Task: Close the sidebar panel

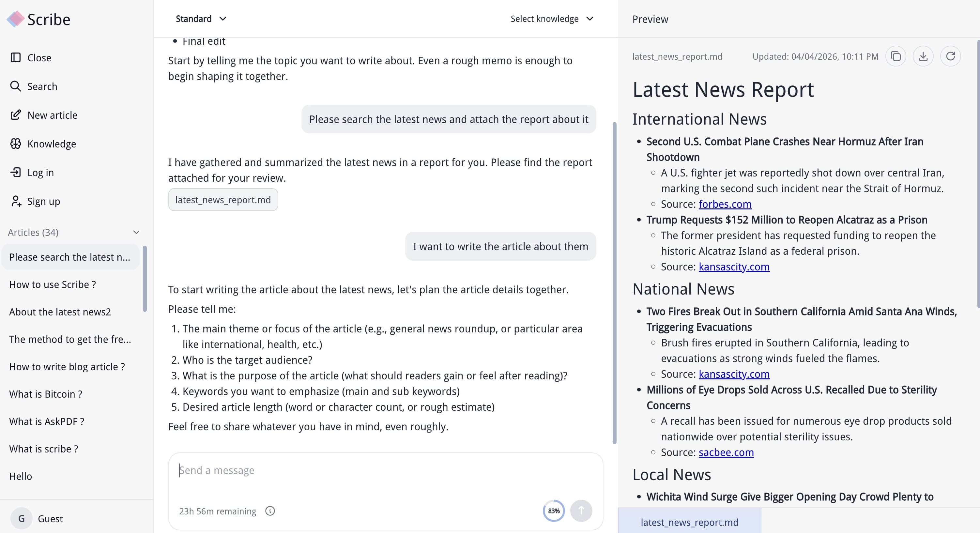Action: point(39,58)
